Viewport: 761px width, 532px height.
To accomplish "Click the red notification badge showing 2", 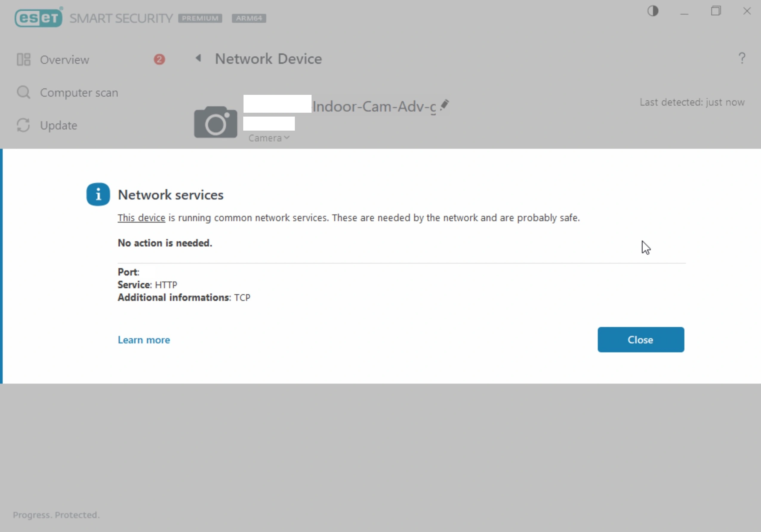I will (x=159, y=59).
